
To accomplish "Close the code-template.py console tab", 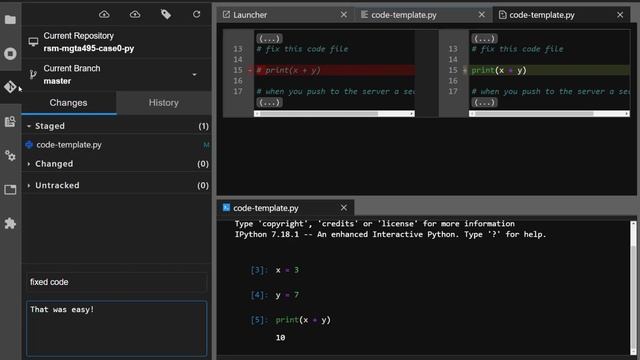I will tap(344, 208).
